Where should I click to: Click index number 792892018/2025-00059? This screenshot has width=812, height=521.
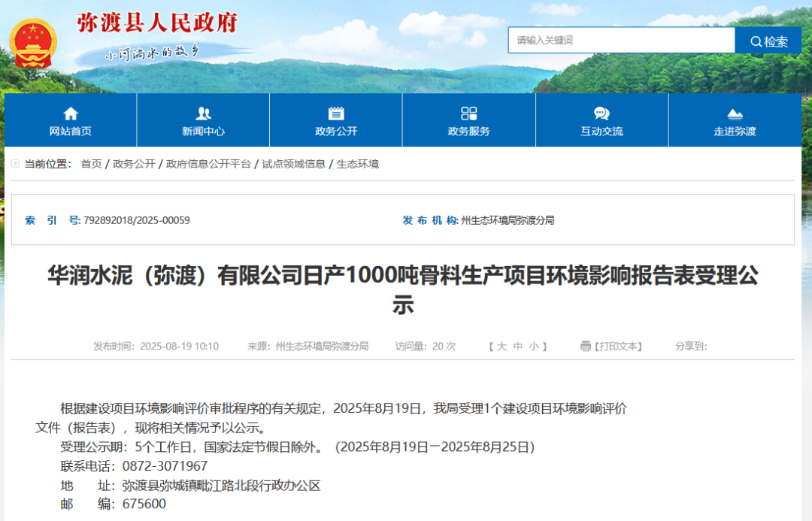point(137,220)
